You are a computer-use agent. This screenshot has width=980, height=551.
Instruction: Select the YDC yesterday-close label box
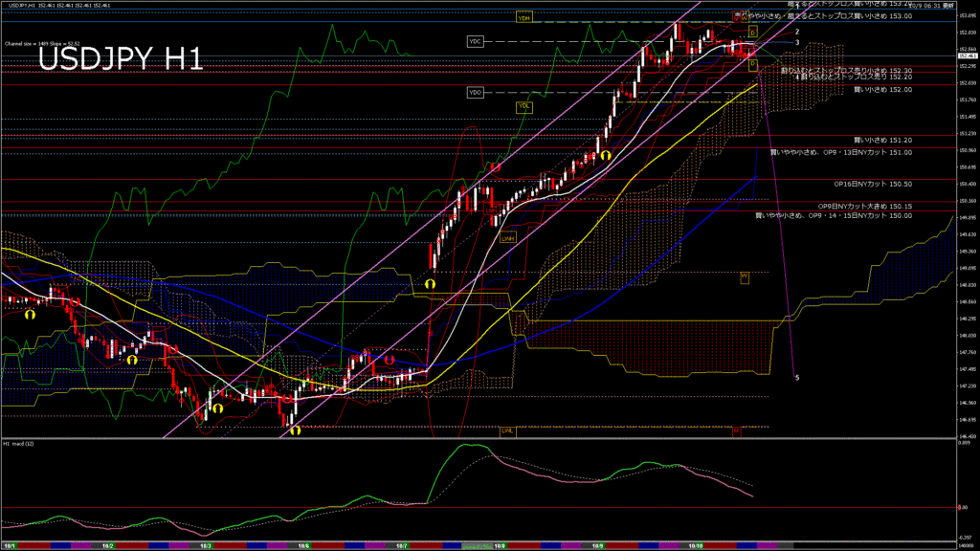(476, 41)
